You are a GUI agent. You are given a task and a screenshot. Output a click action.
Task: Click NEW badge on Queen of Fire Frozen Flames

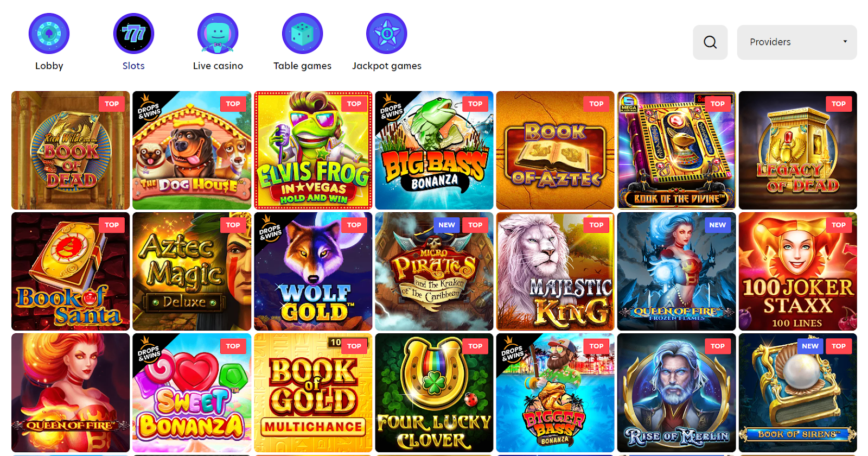pos(717,225)
